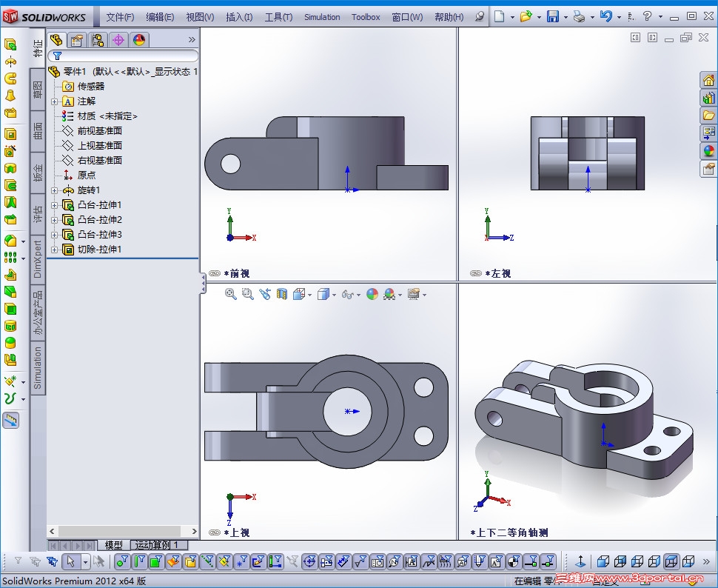Click the Normal To view arrow icon

point(580,561)
